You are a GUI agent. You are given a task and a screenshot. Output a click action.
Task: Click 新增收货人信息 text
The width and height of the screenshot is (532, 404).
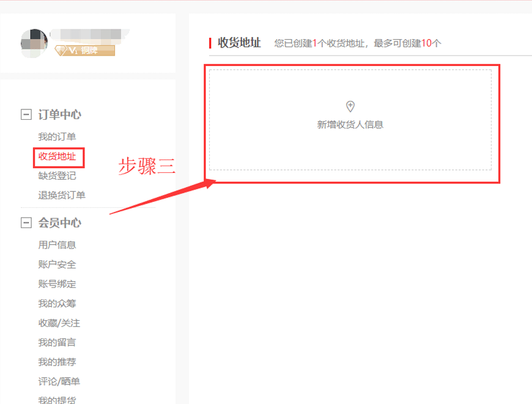[350, 125]
